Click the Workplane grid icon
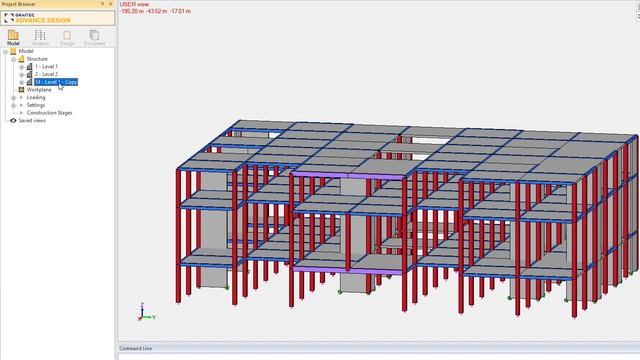640x360 pixels. 21,89
